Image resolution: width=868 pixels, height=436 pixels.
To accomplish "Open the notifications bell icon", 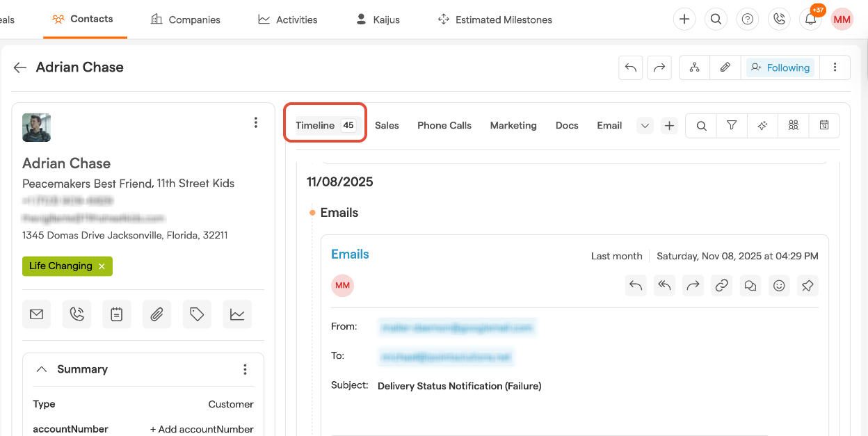I will (810, 19).
